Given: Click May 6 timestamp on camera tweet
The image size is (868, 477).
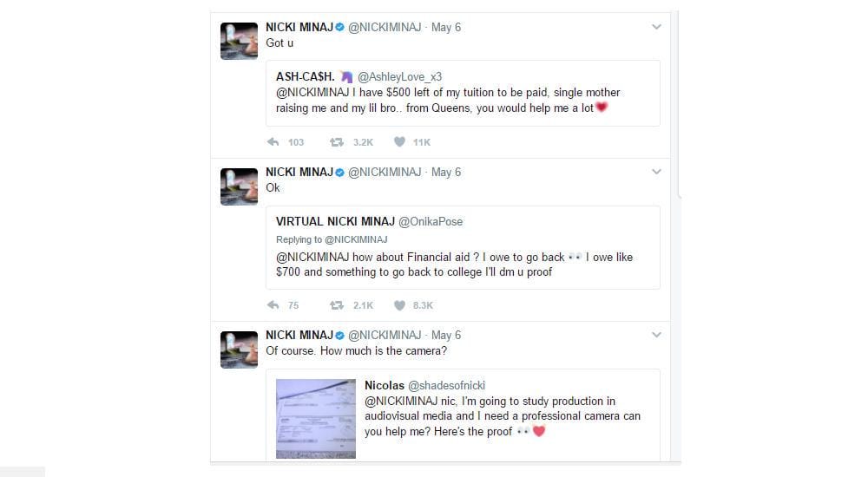Looking at the screenshot, I should [x=446, y=336].
